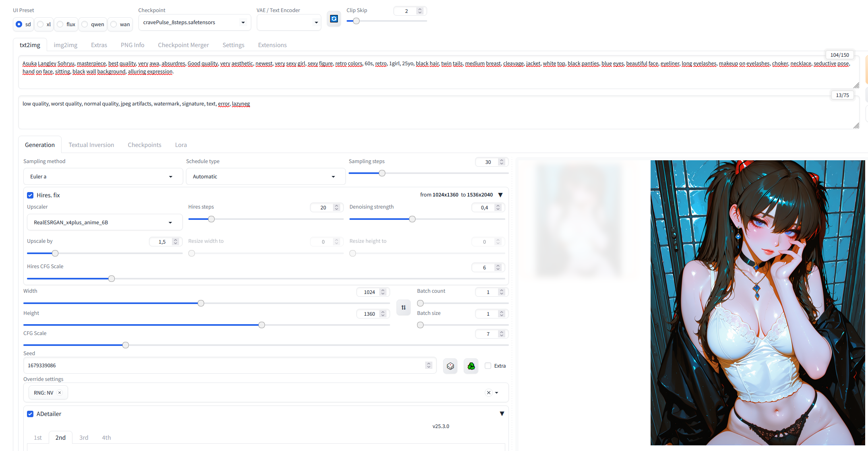This screenshot has height=451, width=868.
Task: Click the CFG Scale slider handle
Action: (x=126, y=345)
